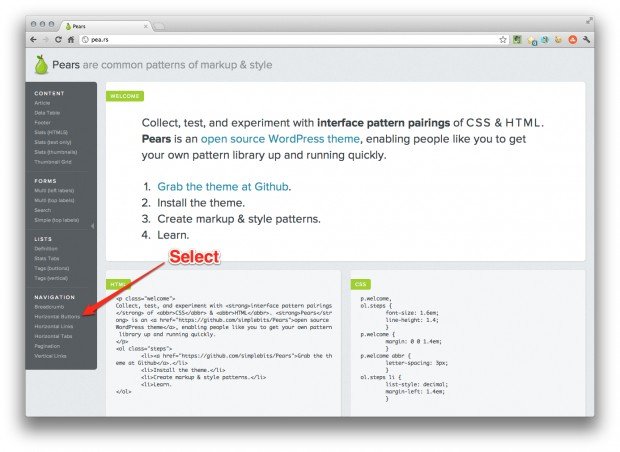The height and width of the screenshot is (452, 620).
Task: Click the 'Grab the theme at Github' link
Action: point(223,187)
